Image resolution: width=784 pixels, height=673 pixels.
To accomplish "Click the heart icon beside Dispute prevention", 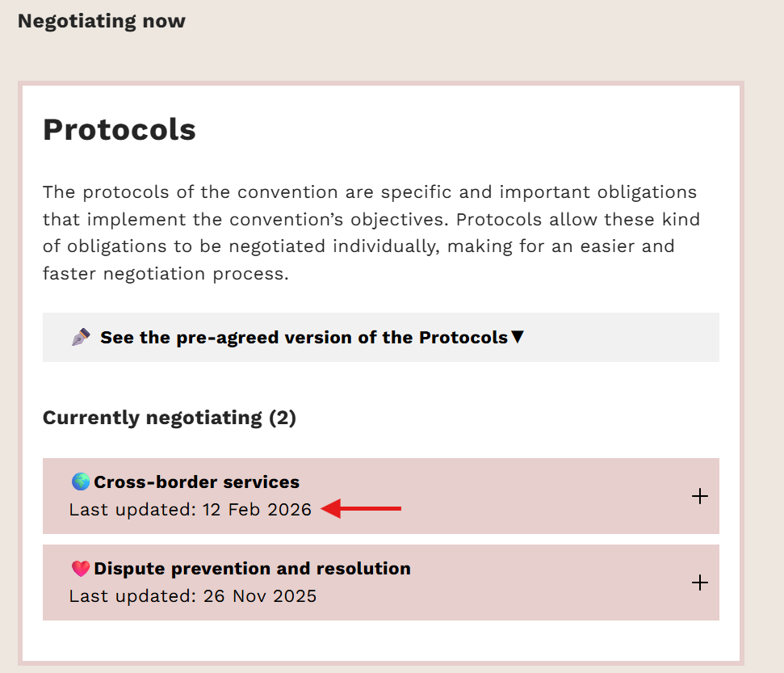I will 81,569.
